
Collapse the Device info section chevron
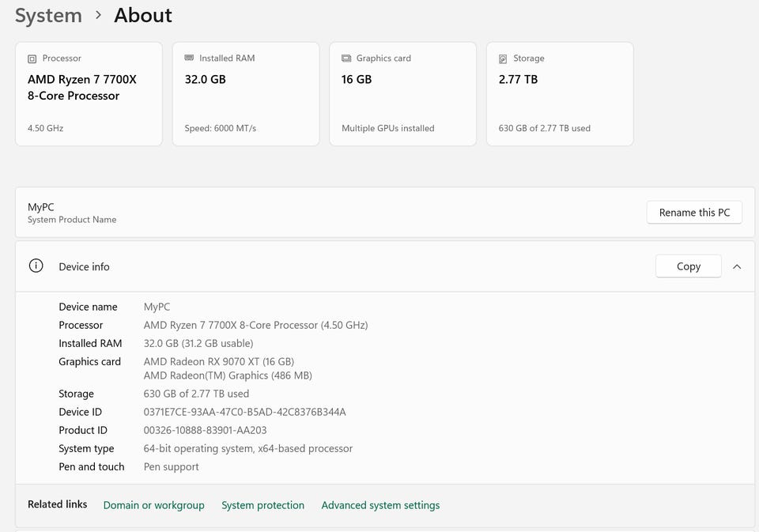pyautogui.click(x=737, y=266)
